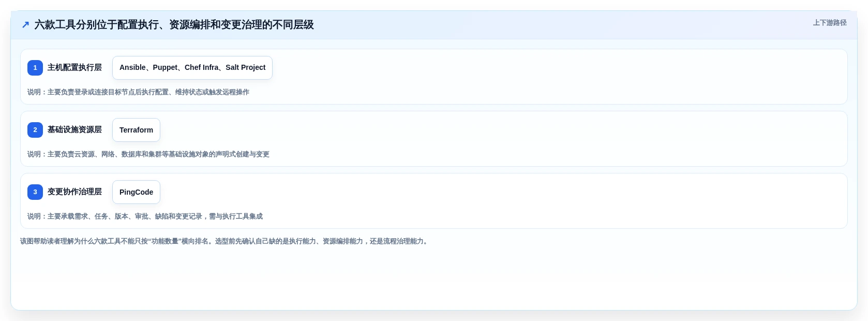Click the arrow icon beside the title
Image resolution: width=868 pixels, height=321 pixels.
(x=25, y=25)
